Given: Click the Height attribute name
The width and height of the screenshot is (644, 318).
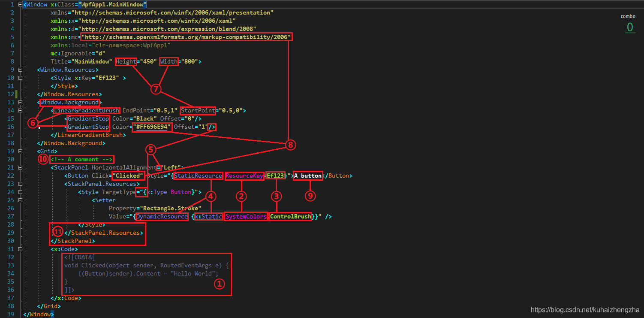Looking at the screenshot, I should [126, 62].
